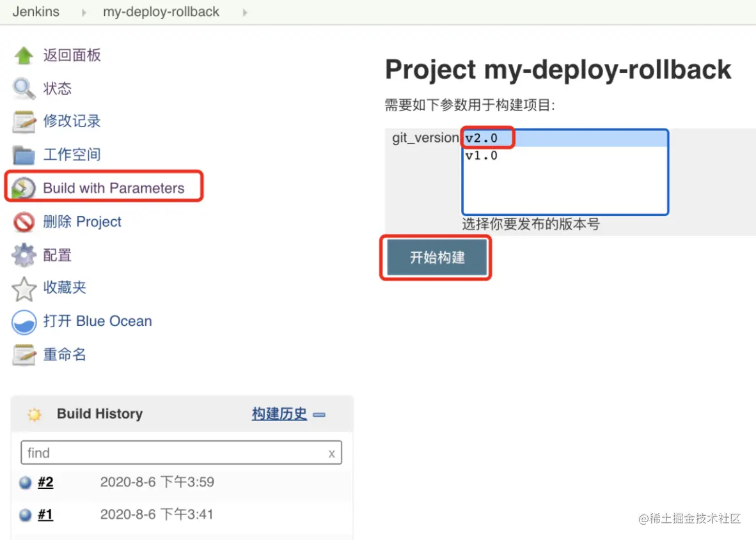Focus the find input in Build History
Viewport: 756px width, 540px height.
[x=181, y=453]
